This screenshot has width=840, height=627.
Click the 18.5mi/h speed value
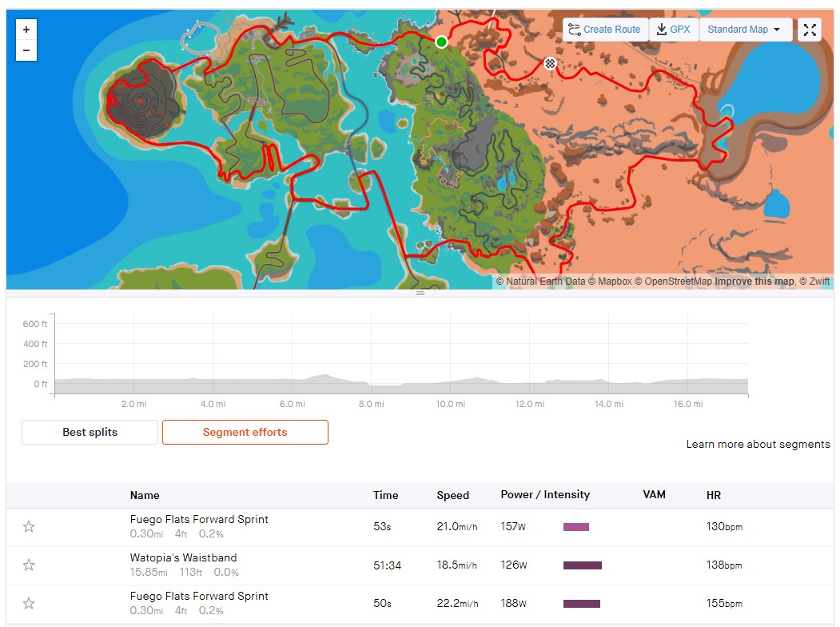click(x=457, y=565)
